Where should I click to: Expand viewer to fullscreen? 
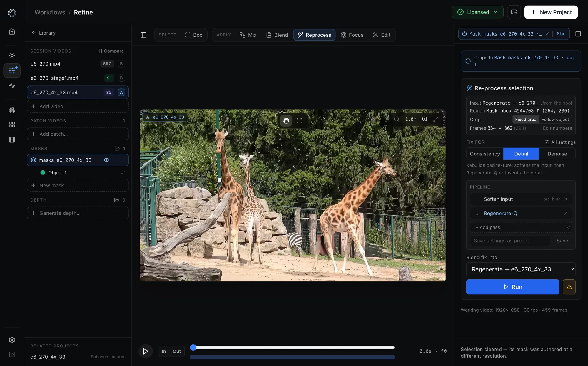tap(436, 119)
